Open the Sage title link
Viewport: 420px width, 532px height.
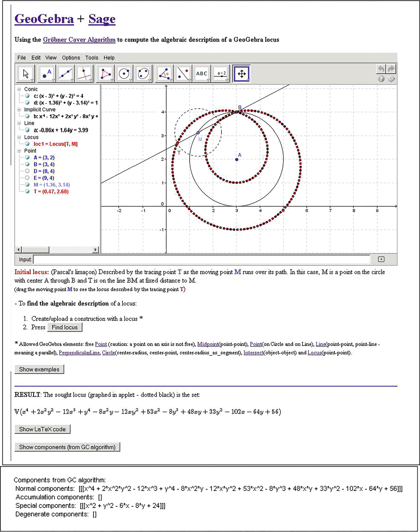(102, 19)
